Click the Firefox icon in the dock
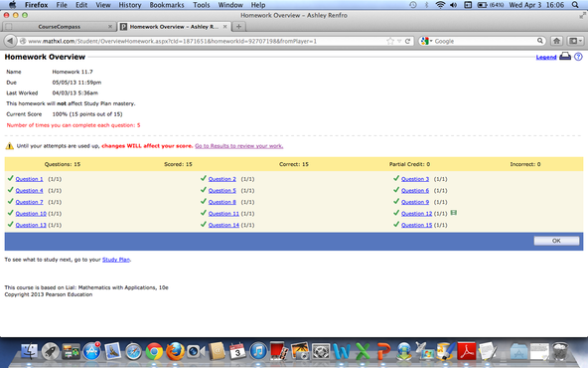The height and width of the screenshot is (368, 588). tap(175, 352)
